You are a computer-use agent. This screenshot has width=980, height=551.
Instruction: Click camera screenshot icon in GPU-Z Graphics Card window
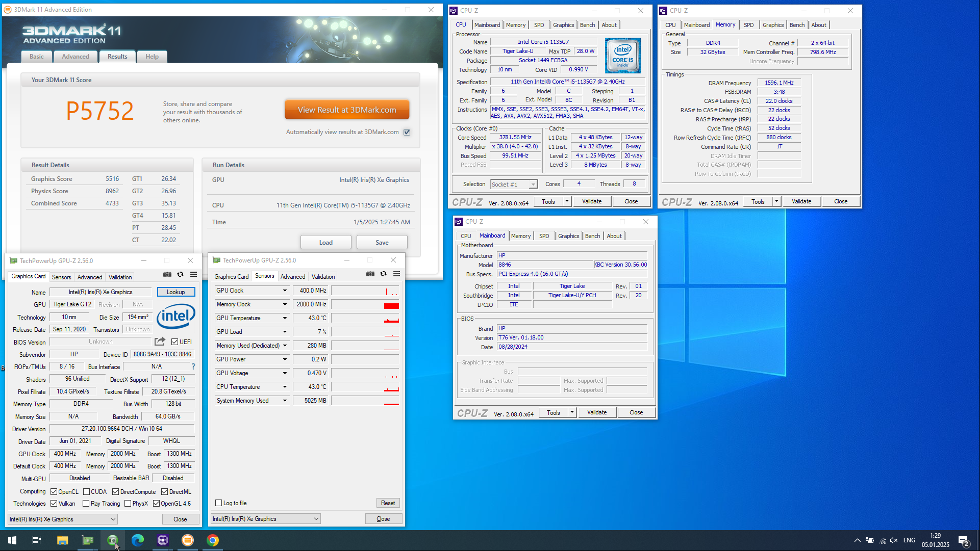pos(167,274)
